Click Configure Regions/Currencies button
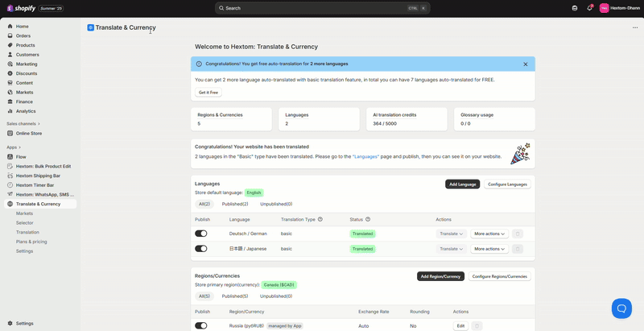Viewport: 644px width, 331px height. tap(499, 276)
